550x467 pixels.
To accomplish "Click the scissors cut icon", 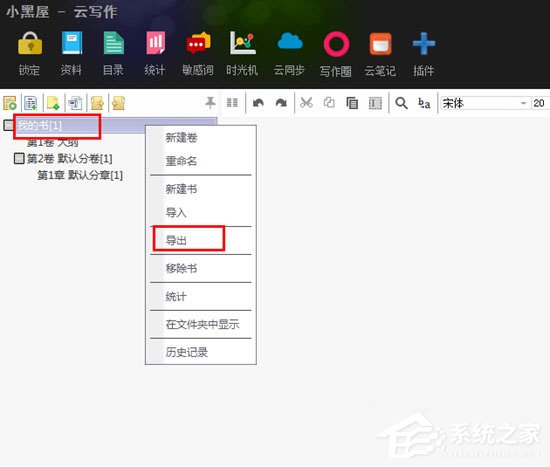I will point(306,103).
